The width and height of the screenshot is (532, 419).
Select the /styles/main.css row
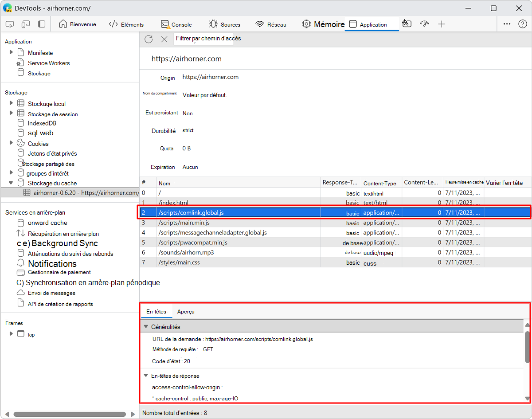(x=336, y=262)
